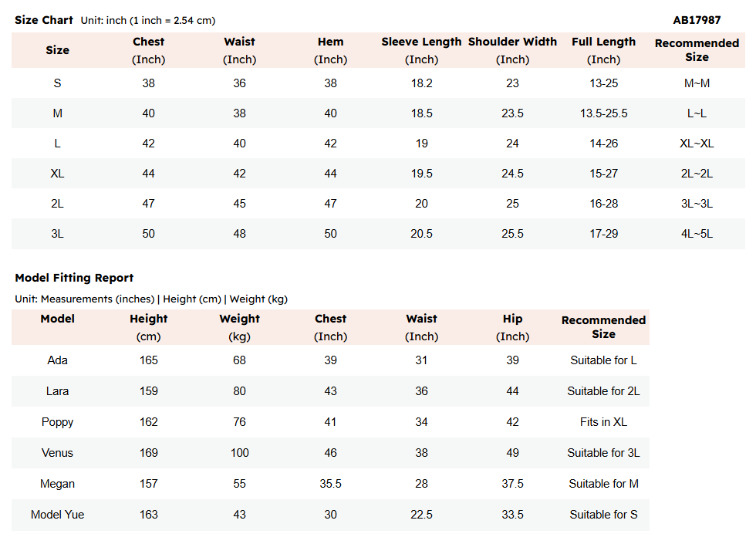Select the Lara model name
This screenshot has width=756, height=544.
coord(57,391)
